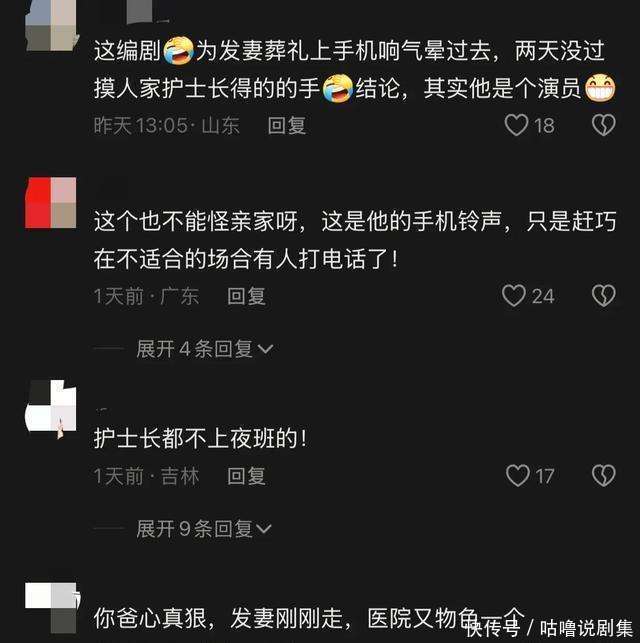Viewport: 640px width, 643px height.
Task: Expand the 9 replies thread
Action: point(204,529)
